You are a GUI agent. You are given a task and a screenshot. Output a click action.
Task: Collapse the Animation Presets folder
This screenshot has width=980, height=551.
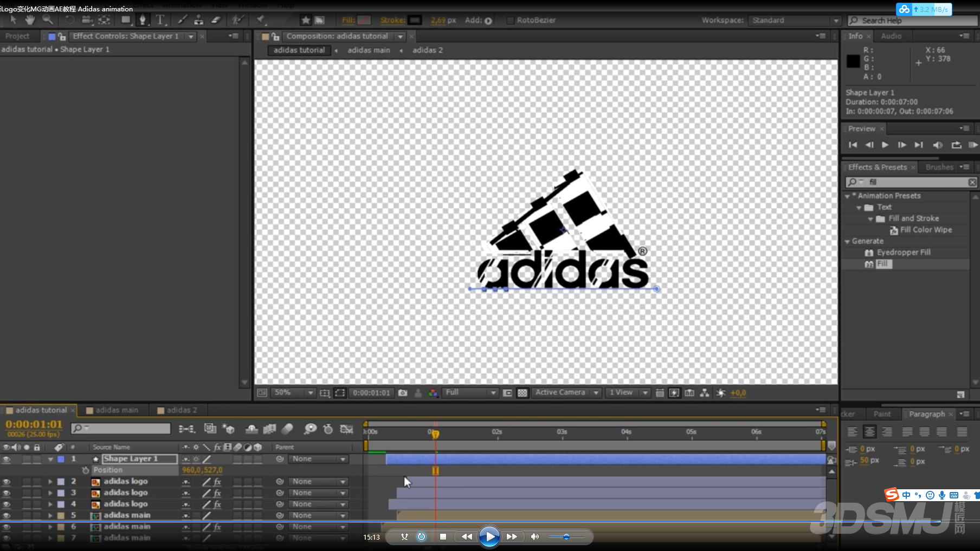848,196
